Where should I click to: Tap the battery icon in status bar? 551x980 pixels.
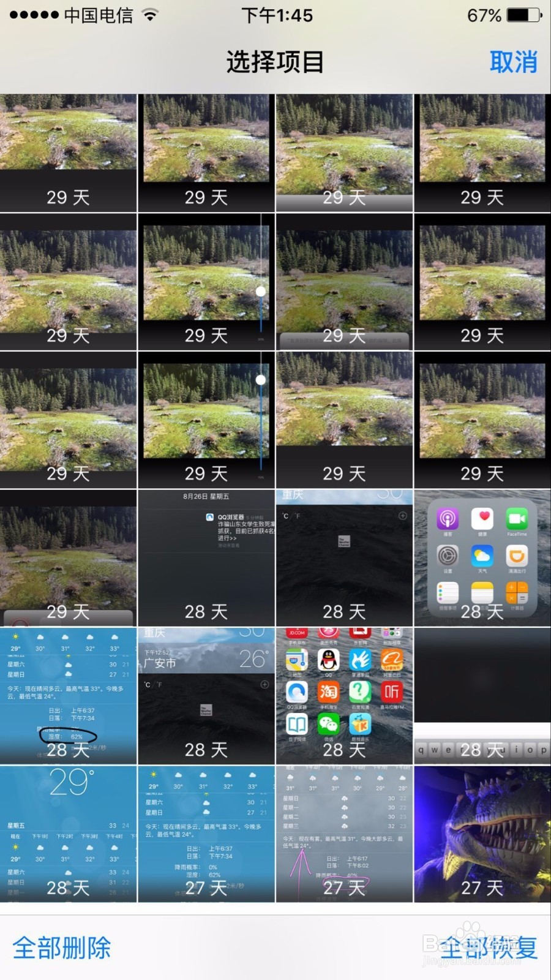point(525,15)
